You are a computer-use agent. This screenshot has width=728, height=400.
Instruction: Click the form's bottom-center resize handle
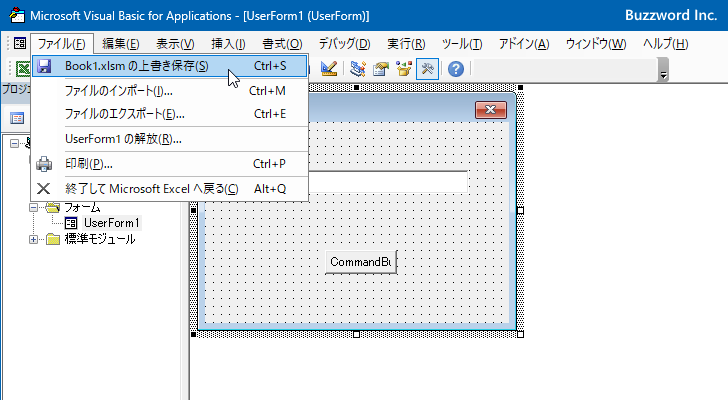tap(357, 335)
